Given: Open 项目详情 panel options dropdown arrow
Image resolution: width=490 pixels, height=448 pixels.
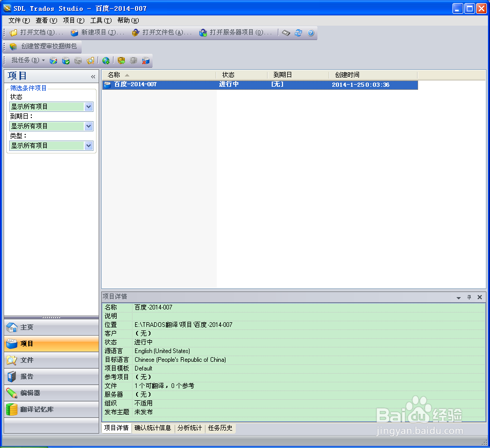Looking at the screenshot, I should tap(459, 298).
